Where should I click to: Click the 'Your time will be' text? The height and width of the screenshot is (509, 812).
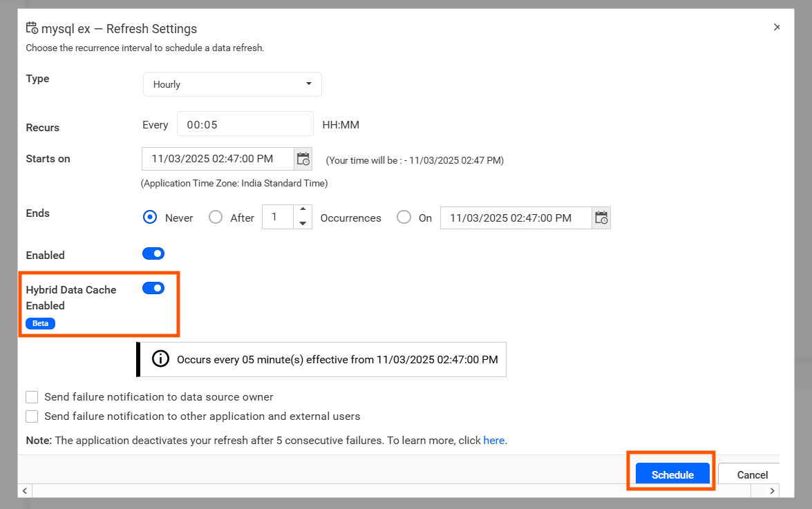click(x=415, y=160)
